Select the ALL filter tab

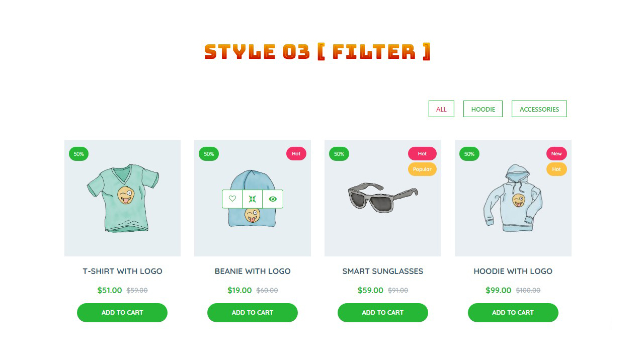tap(441, 109)
